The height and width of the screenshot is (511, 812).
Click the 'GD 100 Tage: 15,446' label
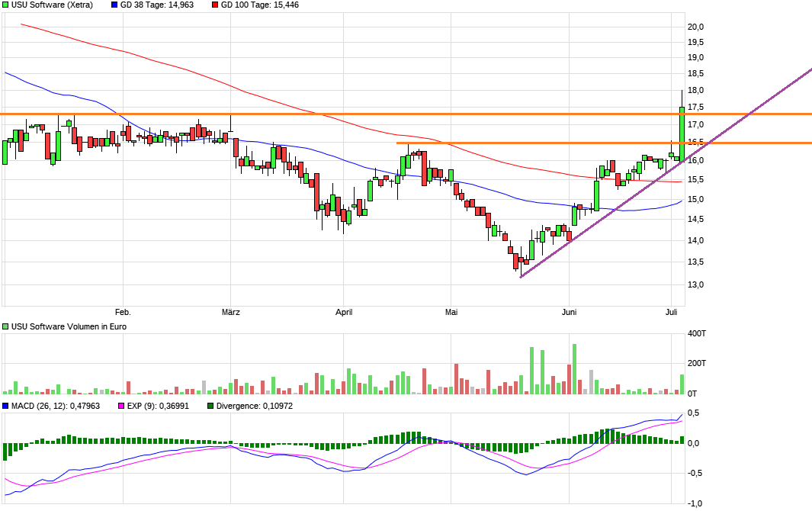tap(260, 5)
